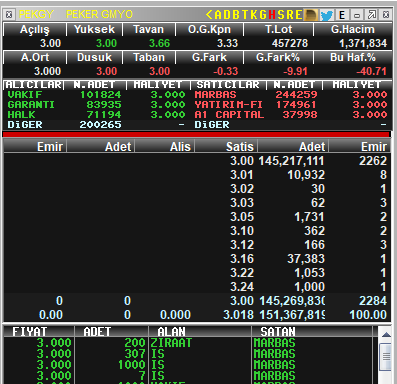Click the yellow K letter shortcut

point(254,15)
